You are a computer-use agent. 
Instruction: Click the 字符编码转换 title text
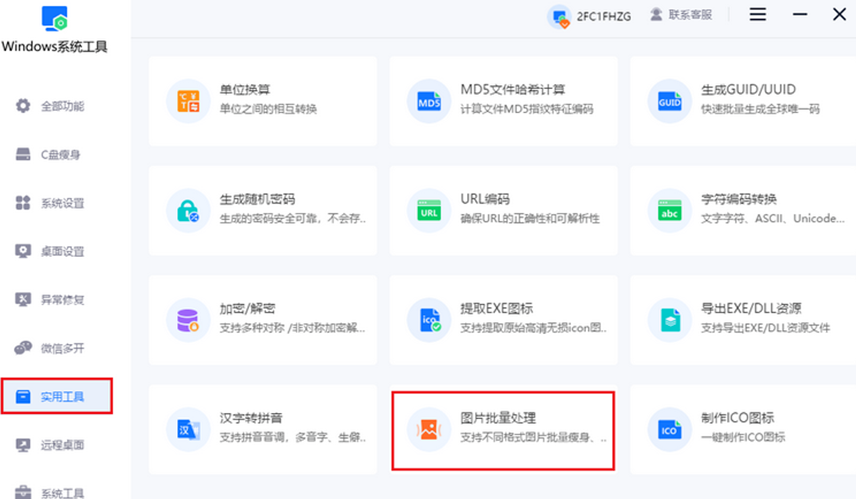click(739, 199)
